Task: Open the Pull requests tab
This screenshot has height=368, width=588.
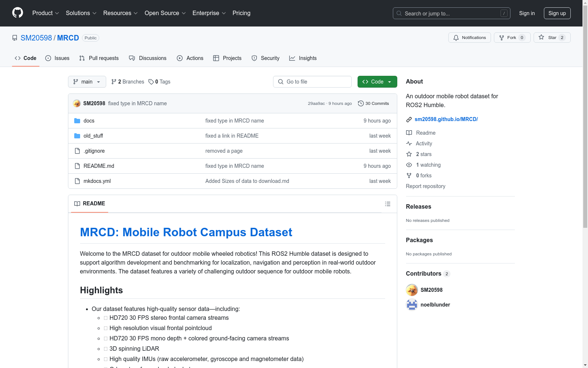Action: click(x=99, y=58)
